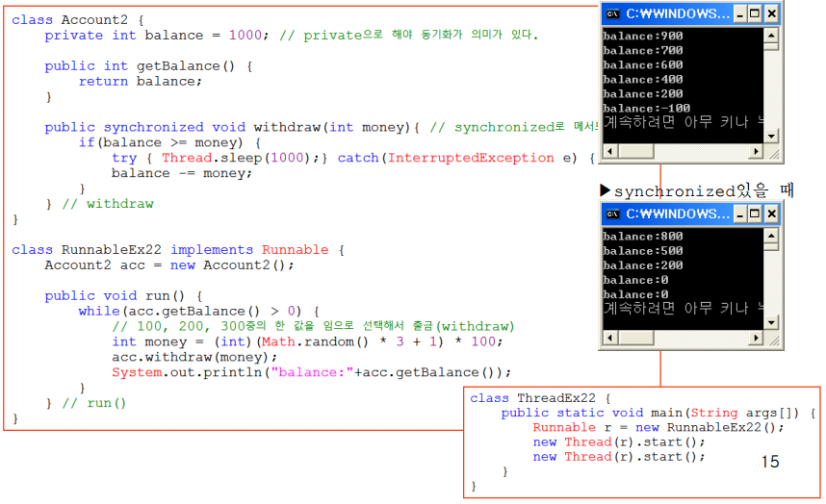The image size is (826, 504).
Task: Click the "balance:400" output line
Action: click(x=643, y=80)
